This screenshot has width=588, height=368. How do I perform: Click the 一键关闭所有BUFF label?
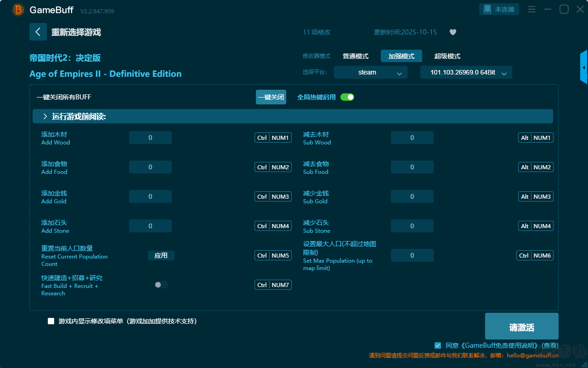(x=64, y=97)
